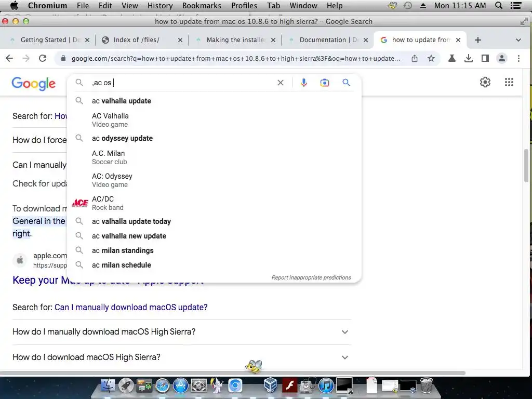Select suggestion "ac milan schedule"
The width and height of the screenshot is (532, 399).
point(215,265)
